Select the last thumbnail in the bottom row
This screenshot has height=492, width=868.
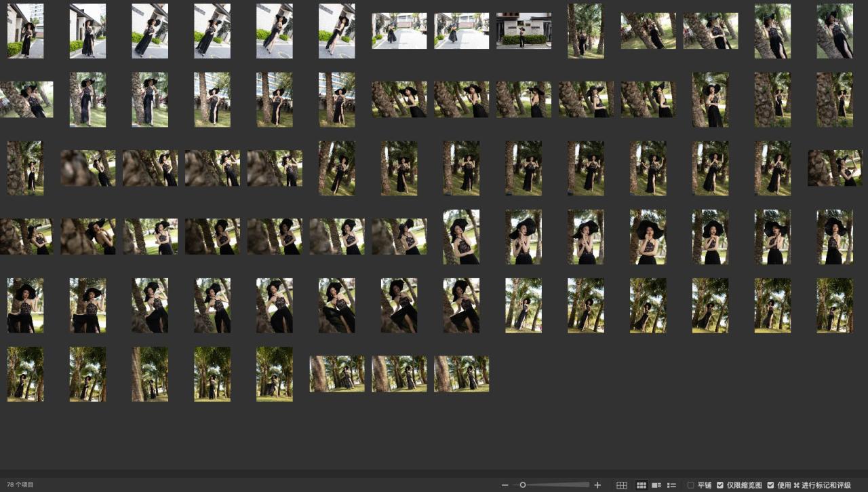tap(461, 374)
